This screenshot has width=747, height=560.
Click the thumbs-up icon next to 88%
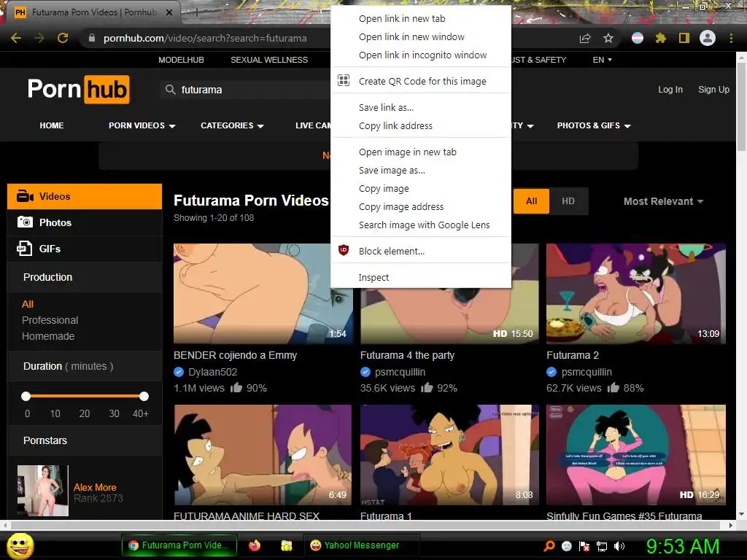[x=613, y=387]
